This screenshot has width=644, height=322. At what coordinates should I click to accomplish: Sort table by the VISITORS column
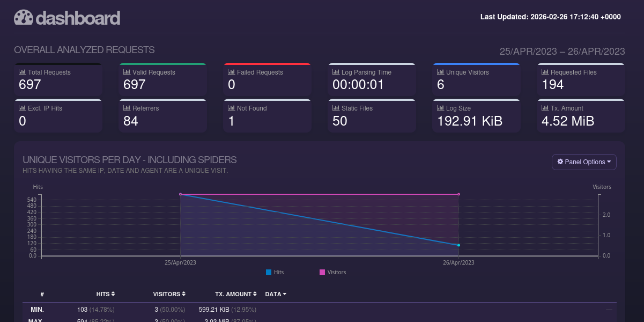pyautogui.click(x=170, y=294)
